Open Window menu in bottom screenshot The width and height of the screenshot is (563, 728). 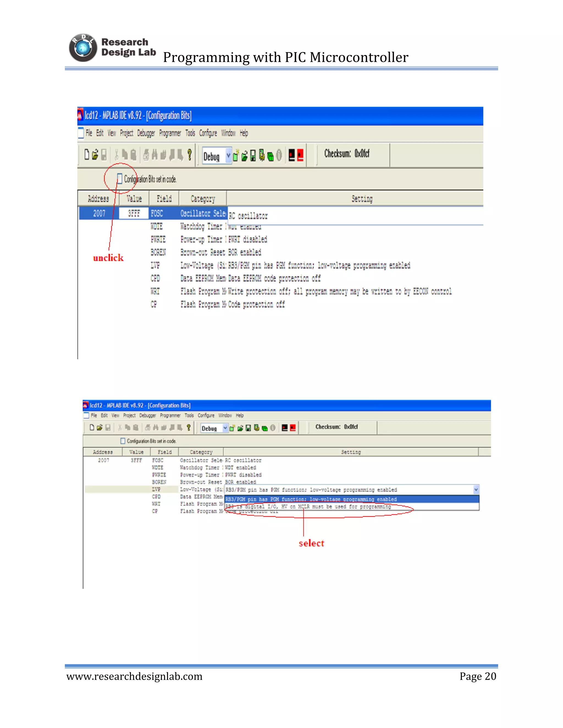(x=225, y=415)
